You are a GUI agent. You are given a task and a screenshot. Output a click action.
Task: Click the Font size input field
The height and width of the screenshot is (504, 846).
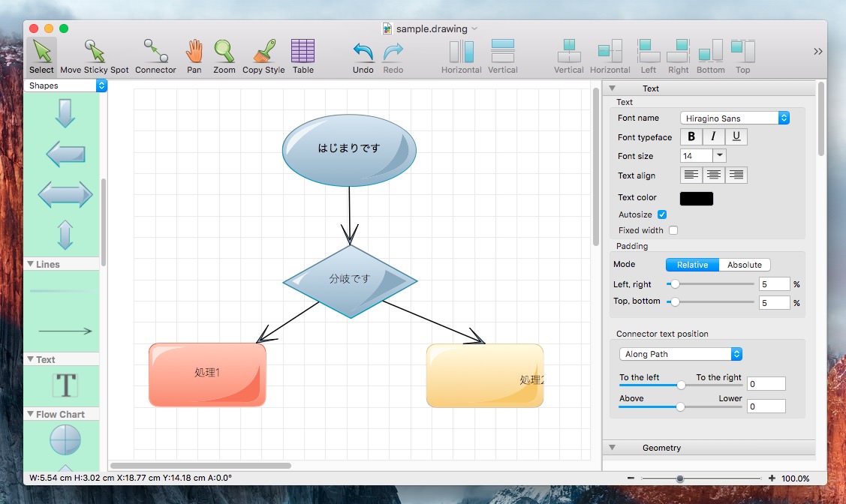[695, 156]
